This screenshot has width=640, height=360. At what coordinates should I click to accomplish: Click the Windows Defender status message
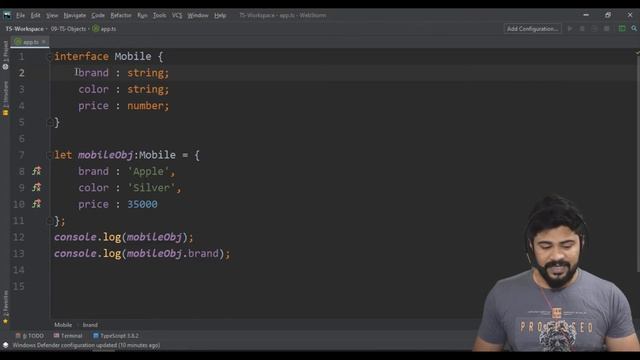point(86,345)
